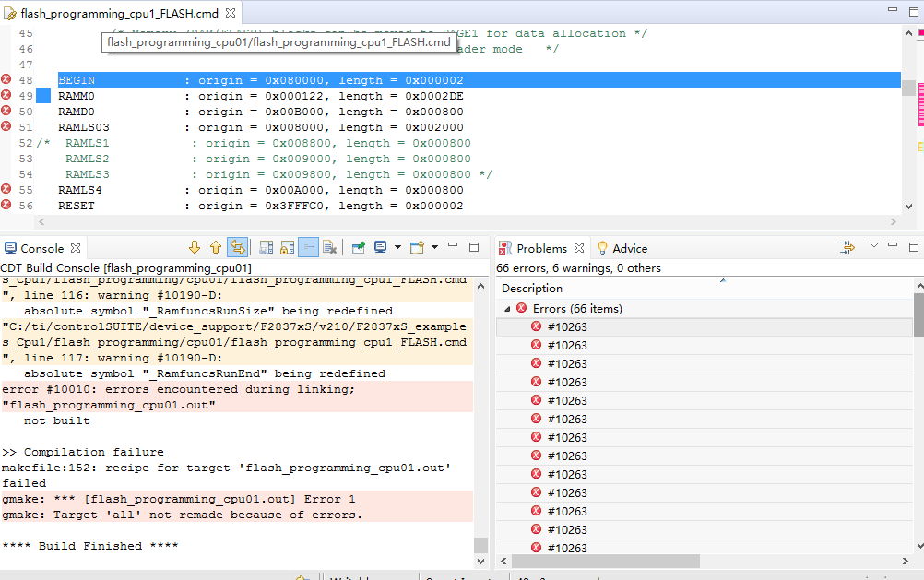924x580 pixels.
Task: Expand Open Console dropdown arrow
Action: 435,247
